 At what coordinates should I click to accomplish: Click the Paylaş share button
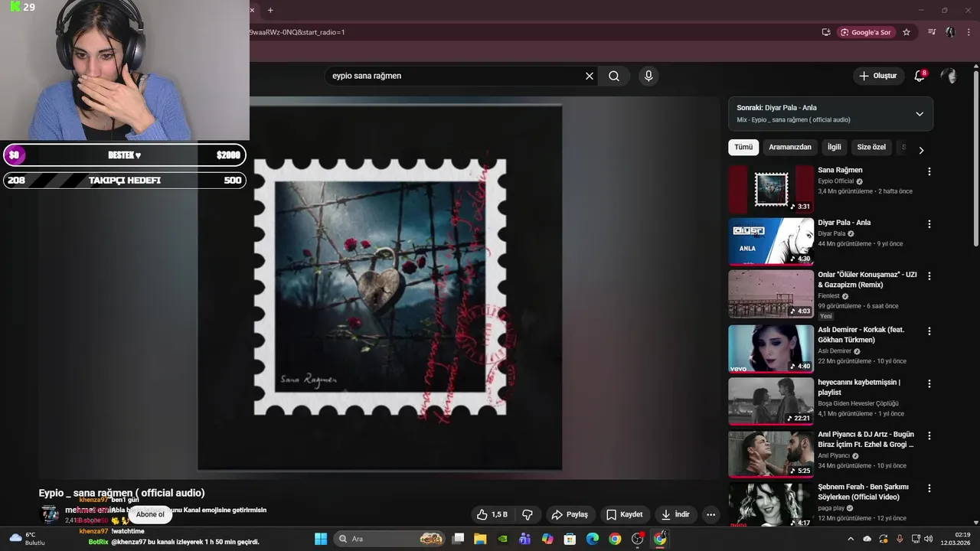tap(570, 515)
